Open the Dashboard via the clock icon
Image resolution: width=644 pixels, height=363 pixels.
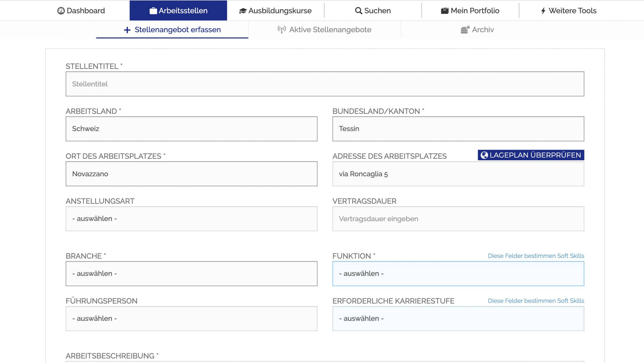(61, 11)
